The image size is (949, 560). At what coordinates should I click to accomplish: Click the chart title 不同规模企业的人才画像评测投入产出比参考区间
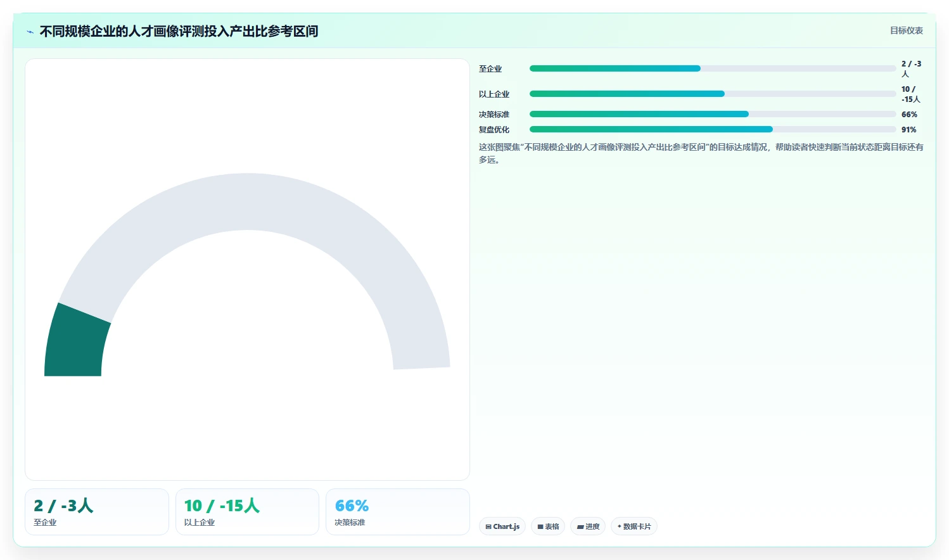179,31
